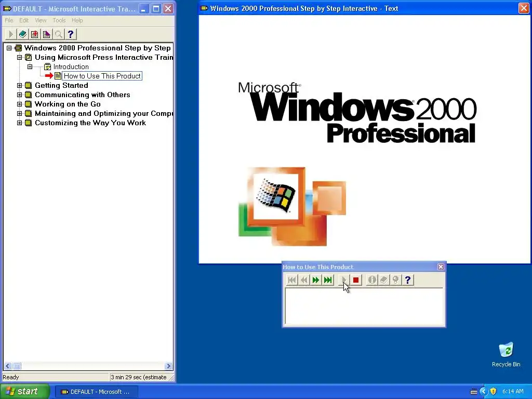Image resolution: width=532 pixels, height=399 pixels.
Task: Skip to last page with green end arrow
Action: (x=328, y=280)
